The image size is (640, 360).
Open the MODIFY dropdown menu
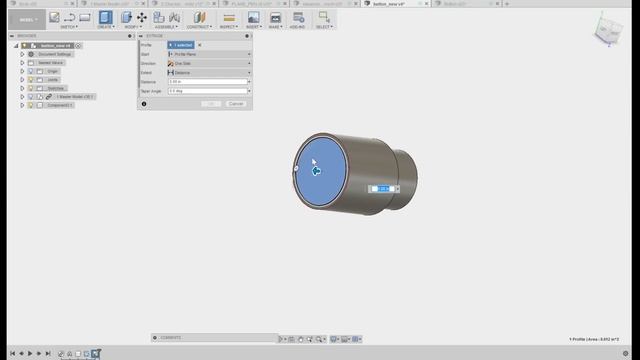click(133, 27)
